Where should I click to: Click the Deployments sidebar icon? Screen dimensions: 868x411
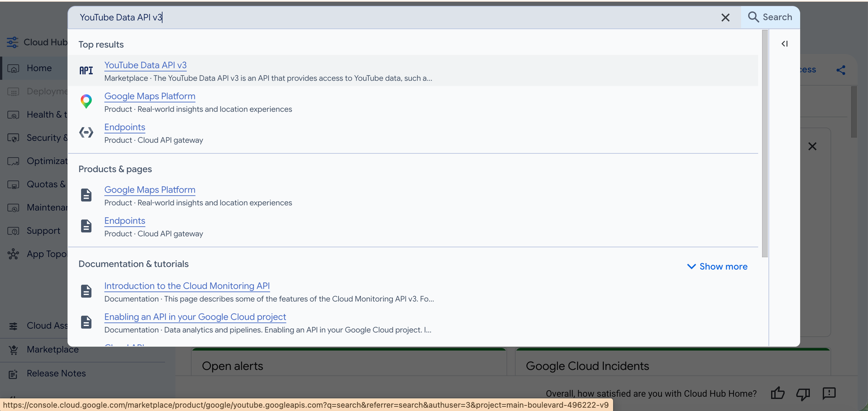click(13, 92)
